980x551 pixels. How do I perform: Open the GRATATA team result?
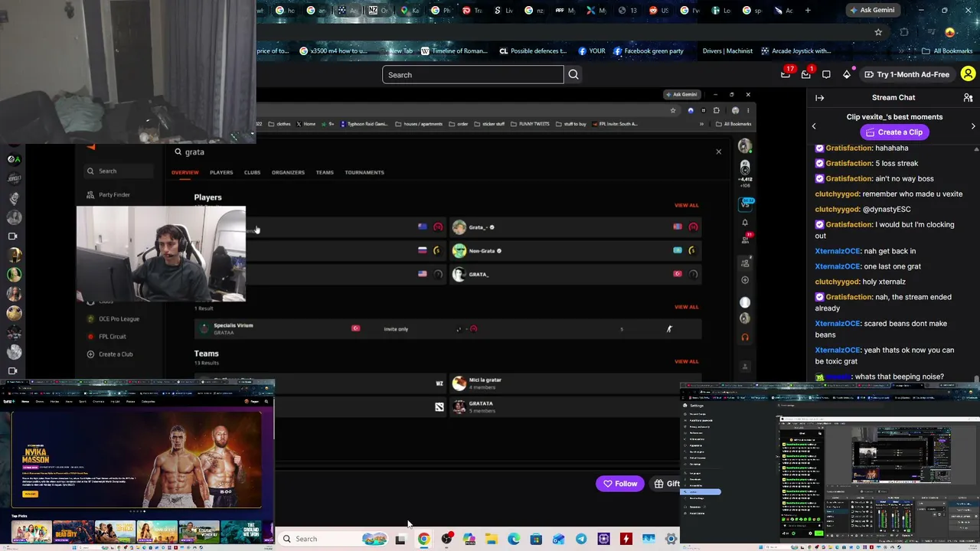tap(576, 407)
